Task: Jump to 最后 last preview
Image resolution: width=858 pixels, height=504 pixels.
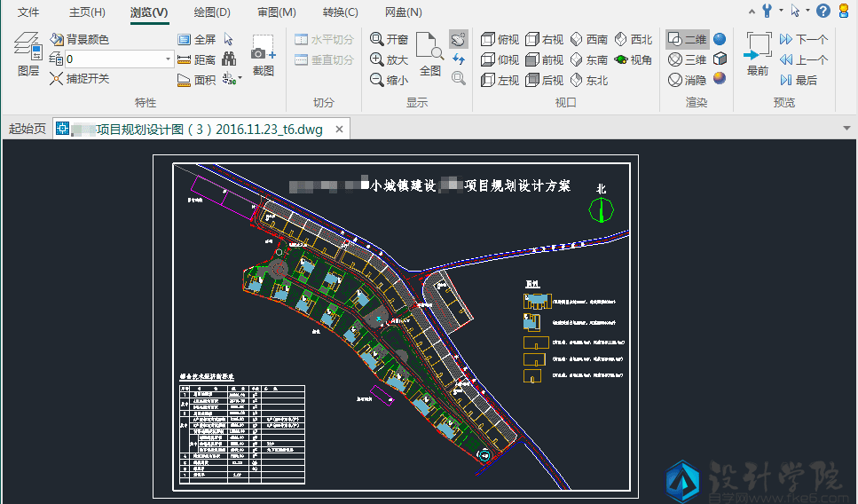Action: pos(799,80)
